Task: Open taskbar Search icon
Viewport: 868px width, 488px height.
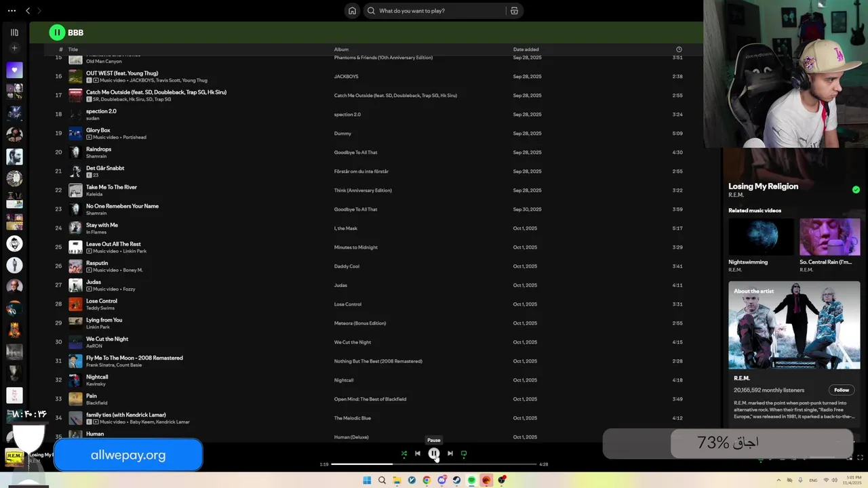Action: (x=382, y=481)
